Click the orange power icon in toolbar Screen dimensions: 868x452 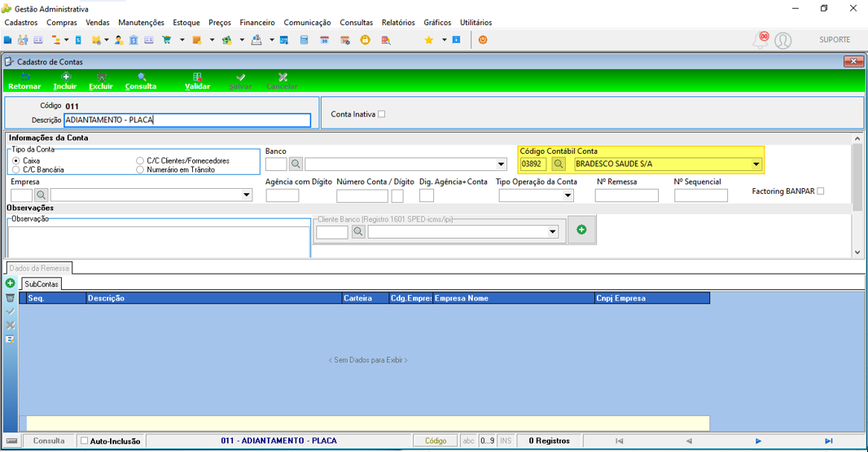483,40
